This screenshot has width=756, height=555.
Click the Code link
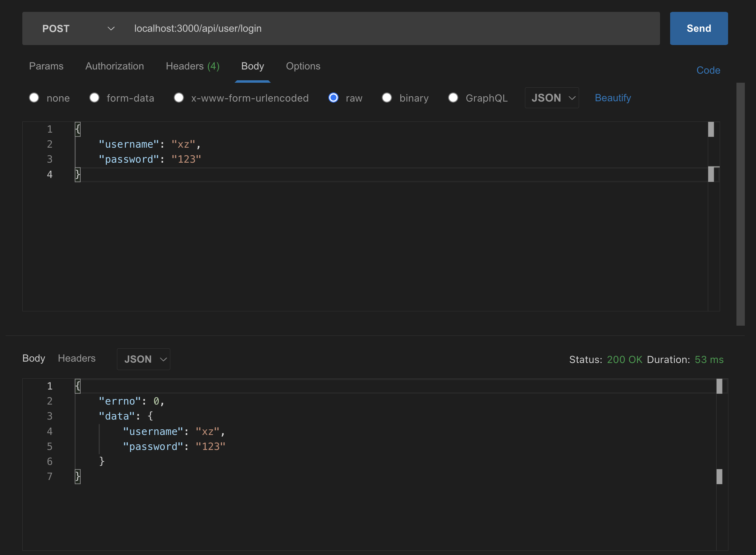[x=708, y=71]
